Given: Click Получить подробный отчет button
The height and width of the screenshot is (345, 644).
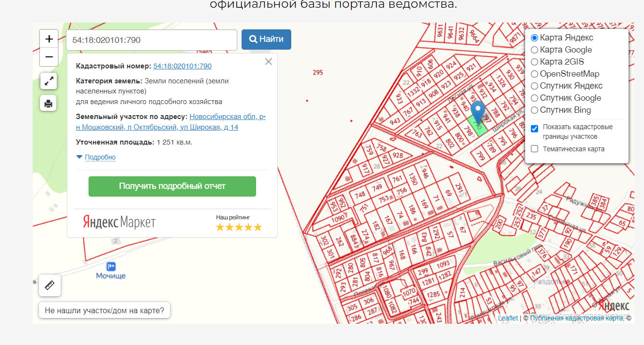Looking at the screenshot, I should point(172,186).
